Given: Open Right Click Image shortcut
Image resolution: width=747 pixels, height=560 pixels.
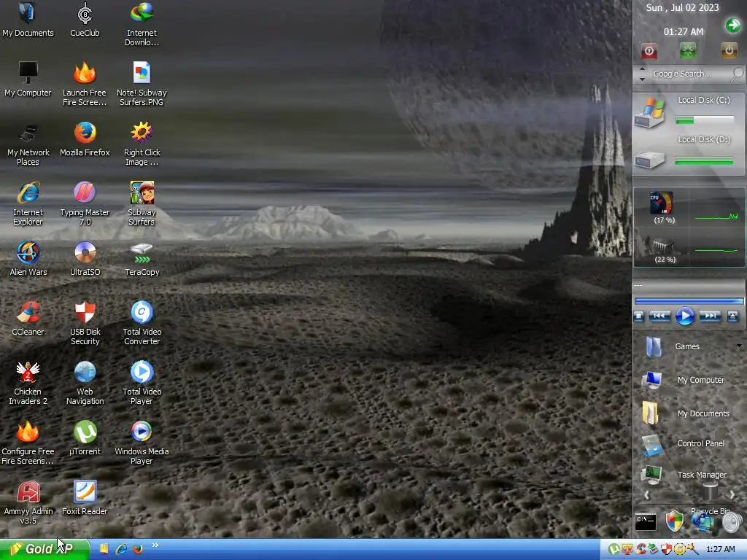Looking at the screenshot, I should 142,144.
